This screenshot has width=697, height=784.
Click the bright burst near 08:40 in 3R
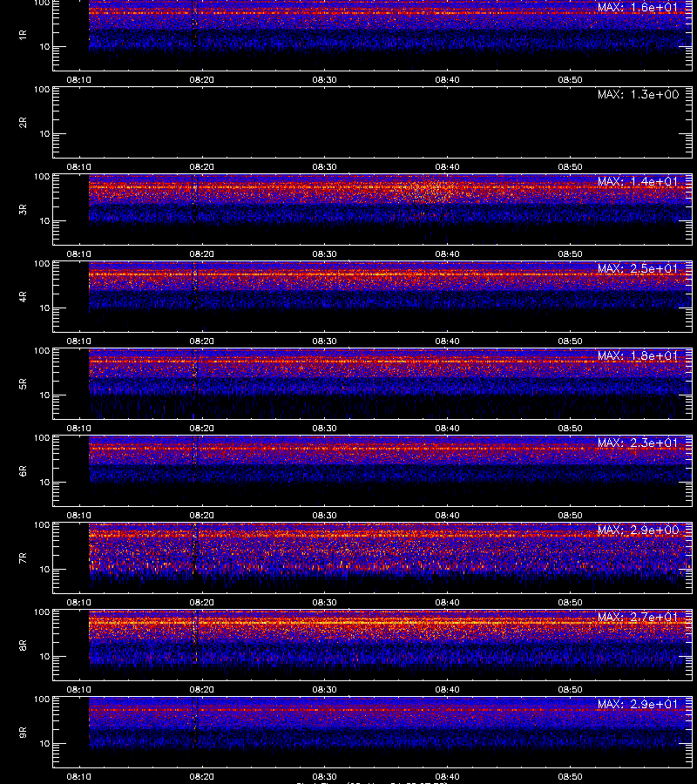click(x=432, y=190)
